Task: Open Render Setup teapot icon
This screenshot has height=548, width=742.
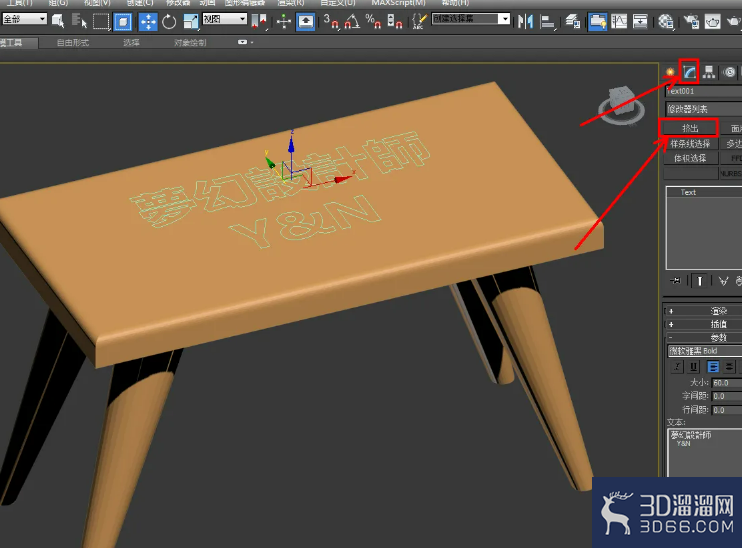Action: [x=691, y=22]
